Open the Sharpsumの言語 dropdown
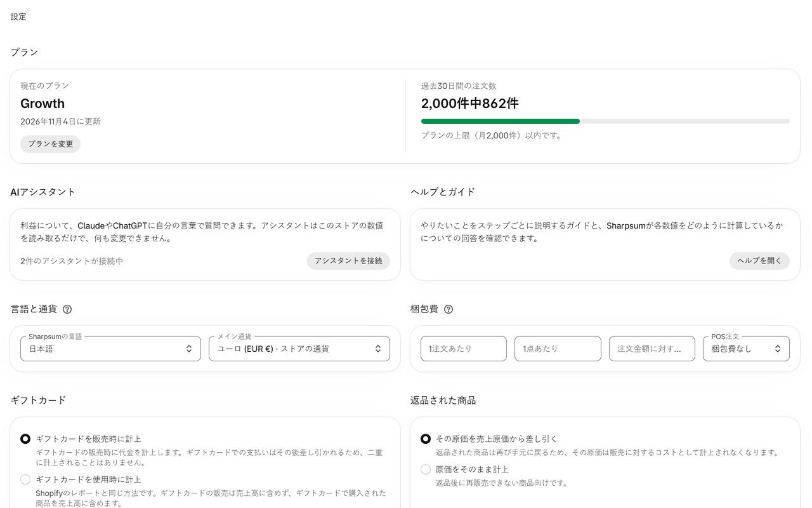Screen dimensions: 812x508 [x=110, y=349]
